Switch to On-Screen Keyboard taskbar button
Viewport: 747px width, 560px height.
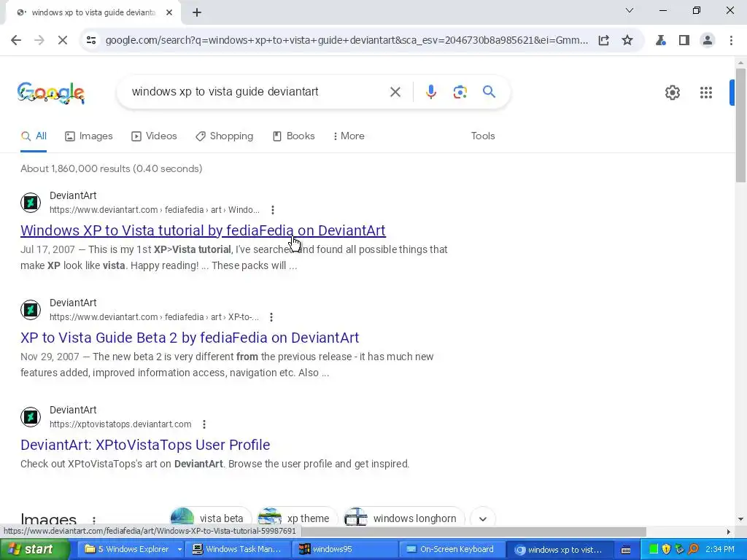tap(450, 550)
